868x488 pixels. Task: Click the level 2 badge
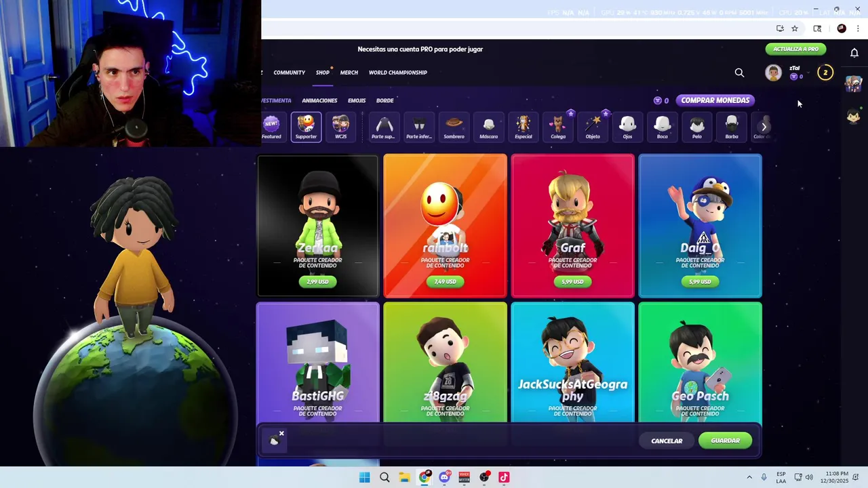click(x=825, y=73)
